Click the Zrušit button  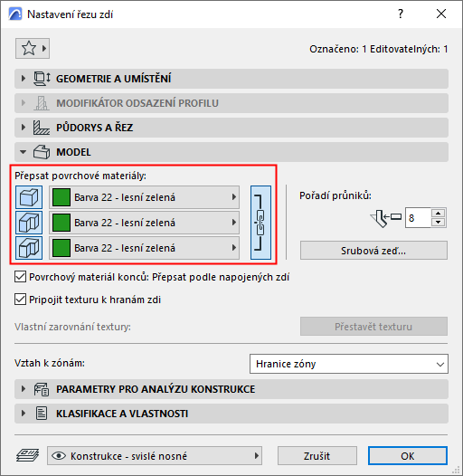point(317,456)
